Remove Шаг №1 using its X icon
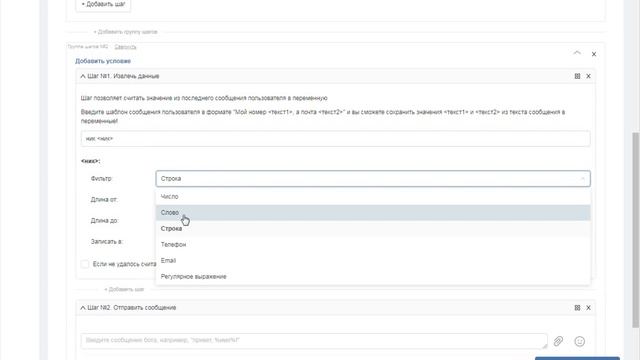The height and width of the screenshot is (360, 640). tap(589, 76)
